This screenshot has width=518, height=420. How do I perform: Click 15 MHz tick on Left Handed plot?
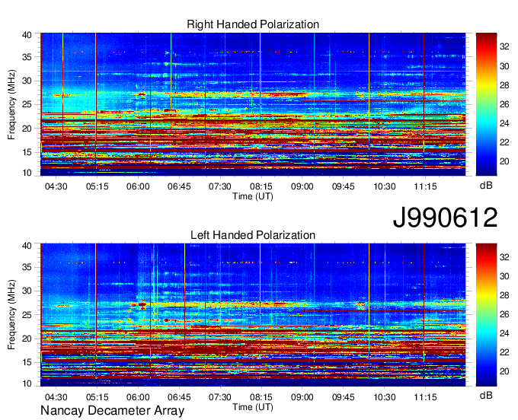pyautogui.click(x=27, y=363)
